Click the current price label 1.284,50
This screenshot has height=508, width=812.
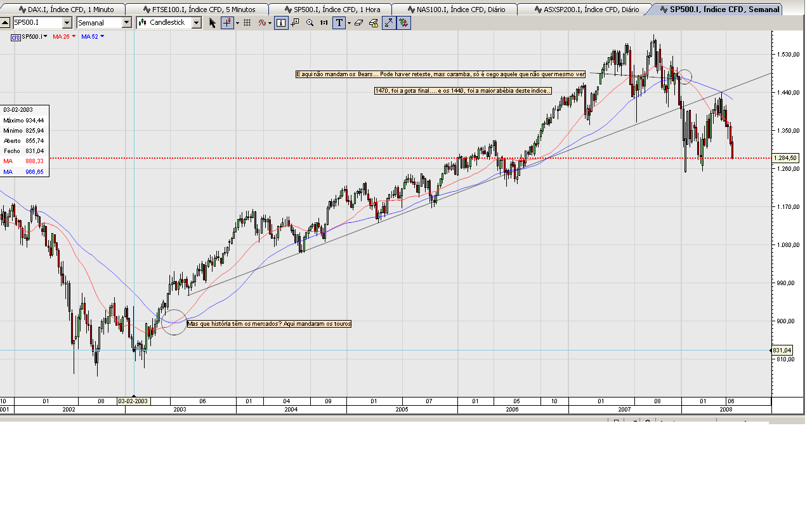pos(785,158)
